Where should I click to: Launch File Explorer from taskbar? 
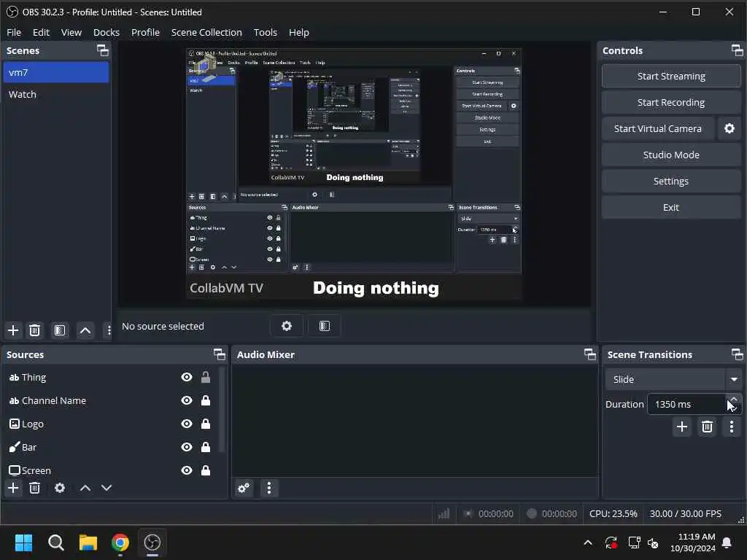(88, 542)
